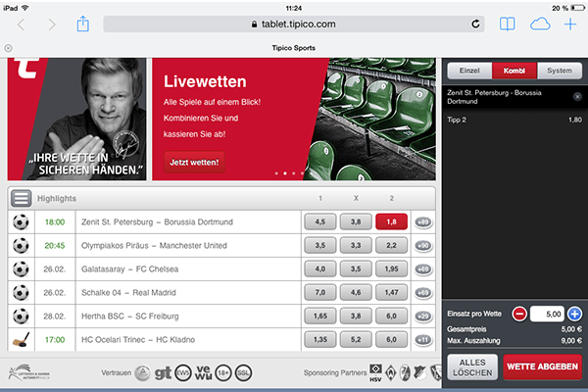The image size is (588, 392).
Task: Edit the 5,00 stake field
Action: [x=547, y=314]
